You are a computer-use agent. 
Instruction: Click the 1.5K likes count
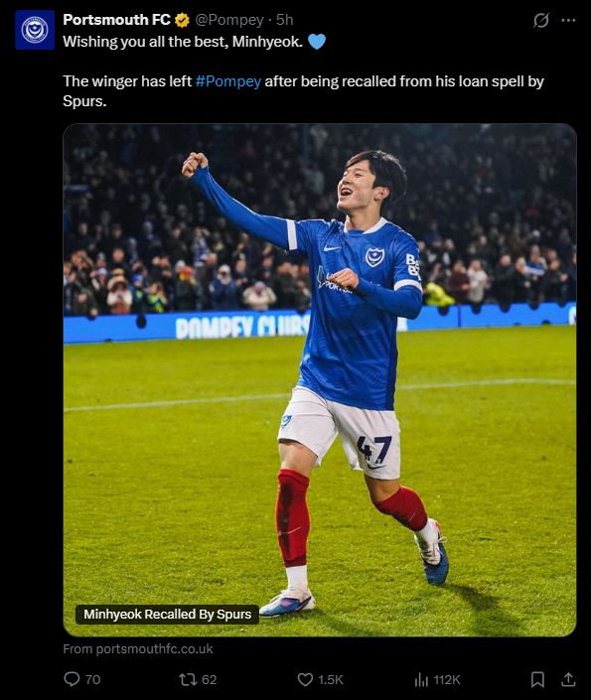331,679
